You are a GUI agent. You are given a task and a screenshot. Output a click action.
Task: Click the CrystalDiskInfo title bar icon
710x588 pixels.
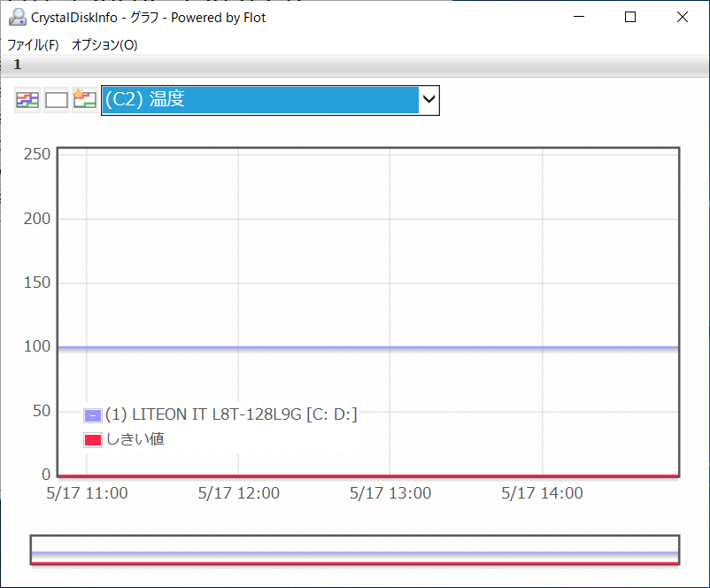click(x=18, y=17)
